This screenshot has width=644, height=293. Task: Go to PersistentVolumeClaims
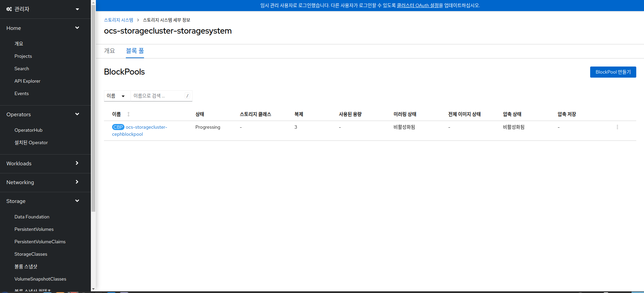pos(40,242)
